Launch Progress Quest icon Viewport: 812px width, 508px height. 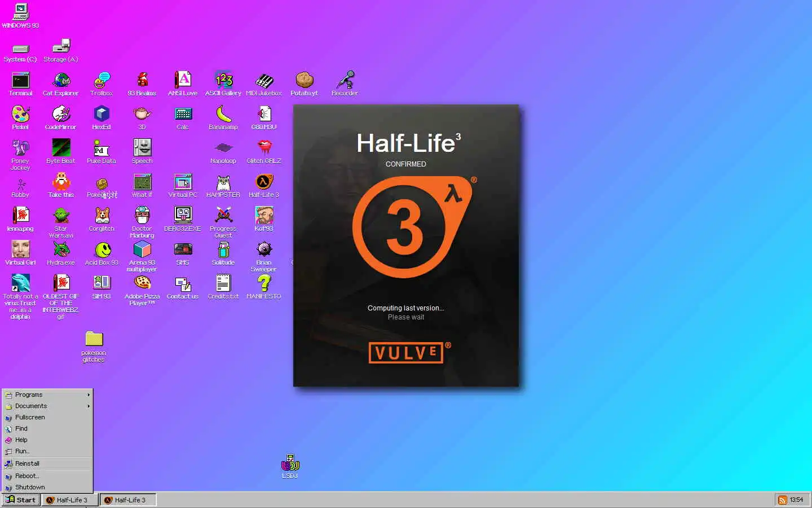tap(223, 223)
